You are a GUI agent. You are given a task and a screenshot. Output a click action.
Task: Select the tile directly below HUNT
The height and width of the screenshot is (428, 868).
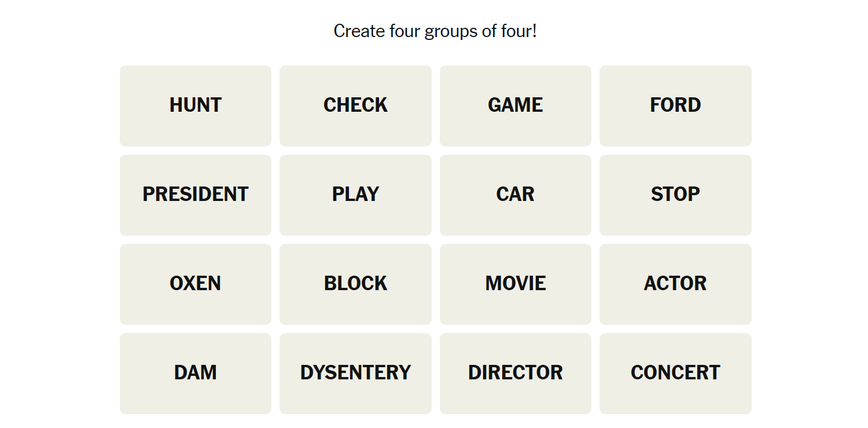196,195
